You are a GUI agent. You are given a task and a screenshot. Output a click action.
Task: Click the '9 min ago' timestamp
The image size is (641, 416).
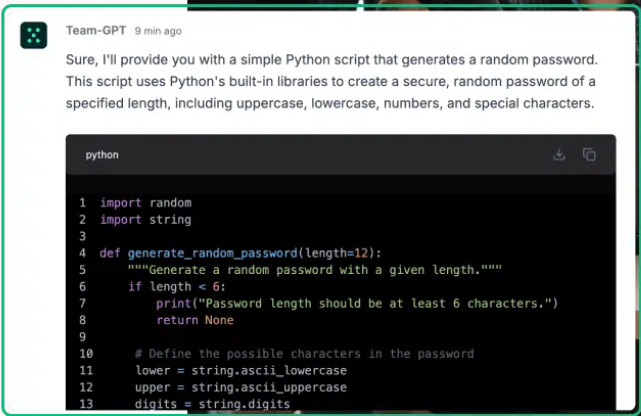[x=158, y=31]
